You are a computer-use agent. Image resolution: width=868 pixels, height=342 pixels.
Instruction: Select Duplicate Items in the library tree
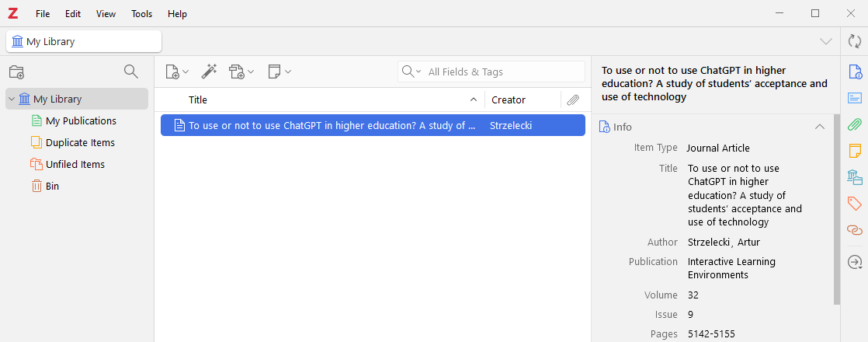point(80,142)
